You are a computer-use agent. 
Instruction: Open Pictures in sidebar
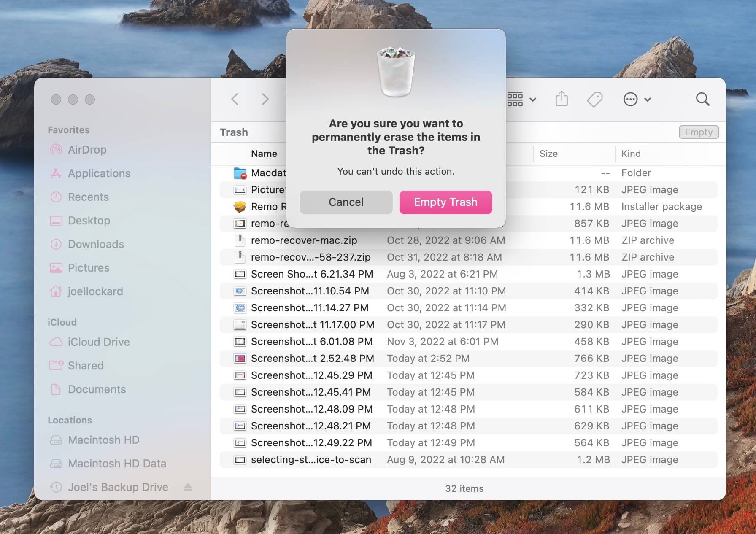(89, 268)
